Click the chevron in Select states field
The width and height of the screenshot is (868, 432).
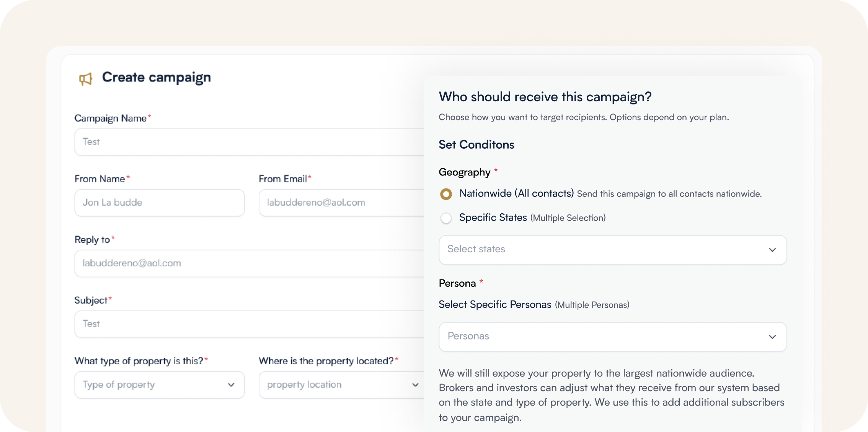(772, 250)
